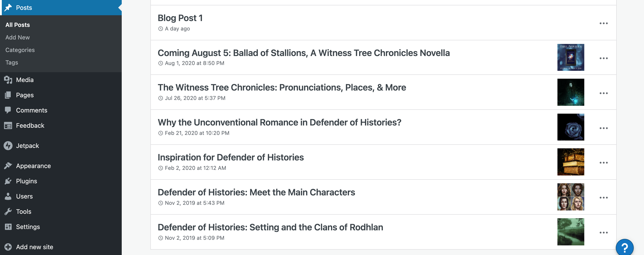Open the options menu for Blog Post 1
Image resolution: width=644 pixels, height=255 pixels.
tap(603, 23)
